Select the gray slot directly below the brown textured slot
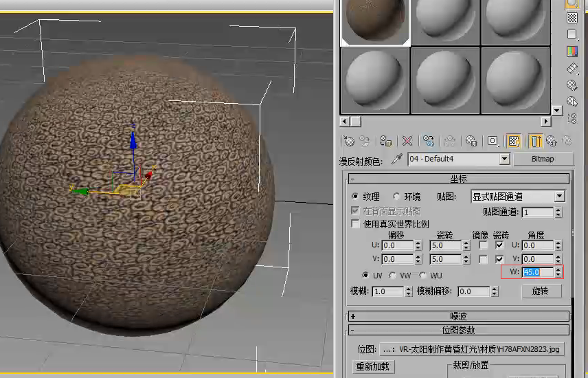Viewport: 588px width, 378px height. pyautogui.click(x=375, y=80)
